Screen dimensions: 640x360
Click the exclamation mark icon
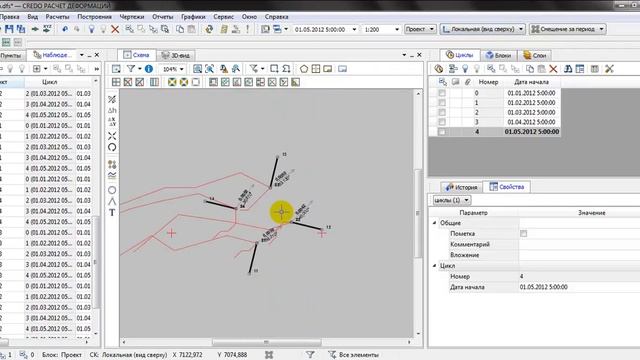[x=247, y=29]
